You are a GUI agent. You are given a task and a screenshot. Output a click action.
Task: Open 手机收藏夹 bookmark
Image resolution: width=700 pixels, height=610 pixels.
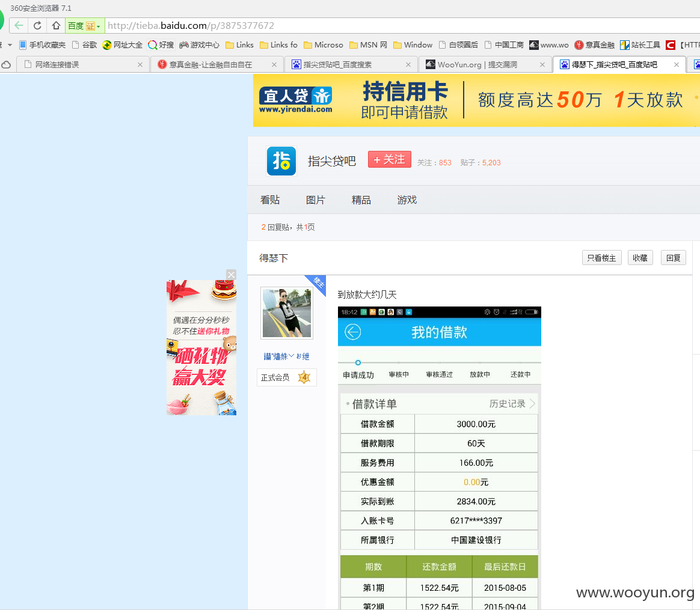[43, 44]
